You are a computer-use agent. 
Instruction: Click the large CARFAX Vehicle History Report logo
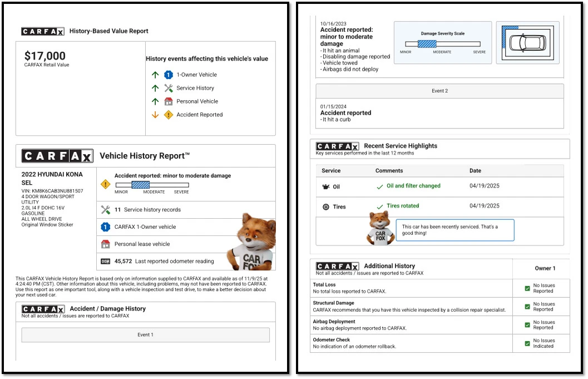pos(57,156)
